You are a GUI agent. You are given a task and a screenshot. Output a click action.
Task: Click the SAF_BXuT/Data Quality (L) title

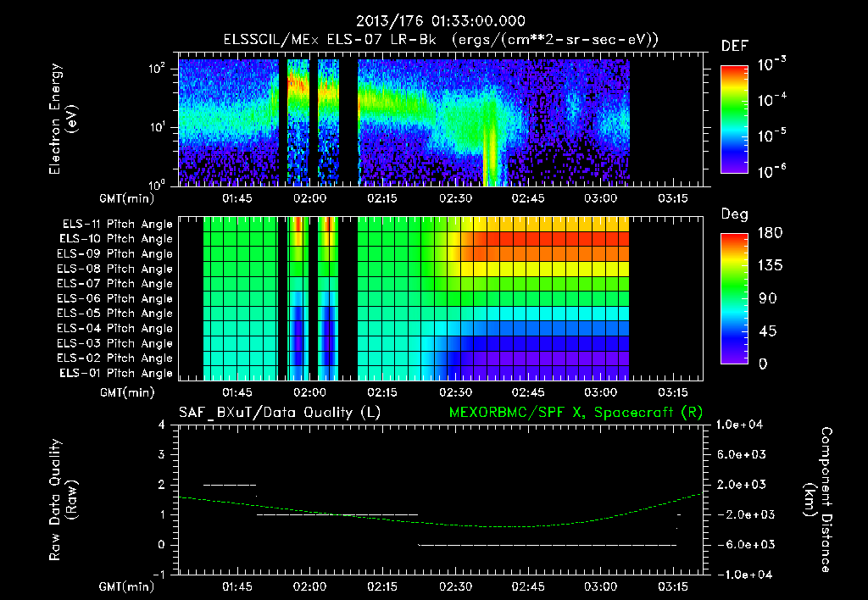[280, 413]
